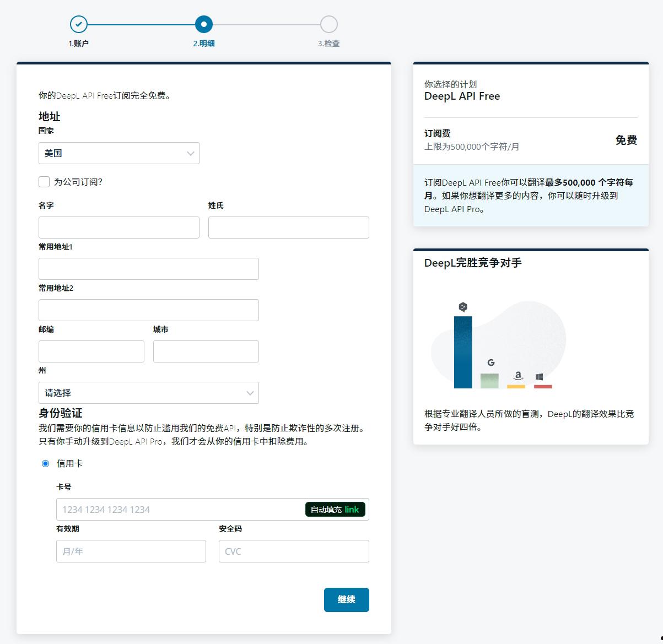Viewport: 663px width, 644px height.
Task: Click the green Google chart bar
Action: pyautogui.click(x=489, y=381)
